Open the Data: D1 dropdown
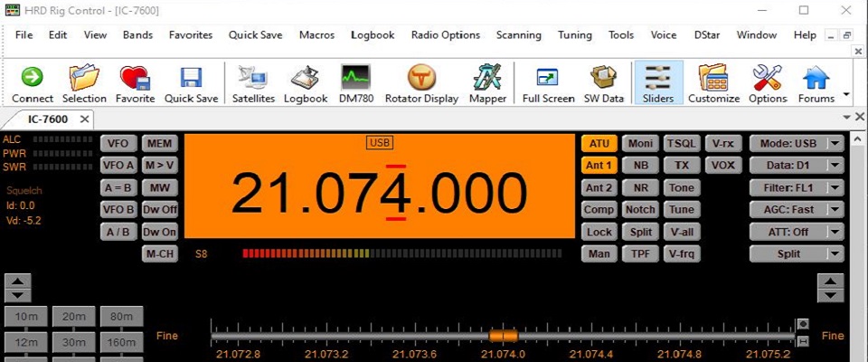This screenshot has width=868, height=362. 797,166
